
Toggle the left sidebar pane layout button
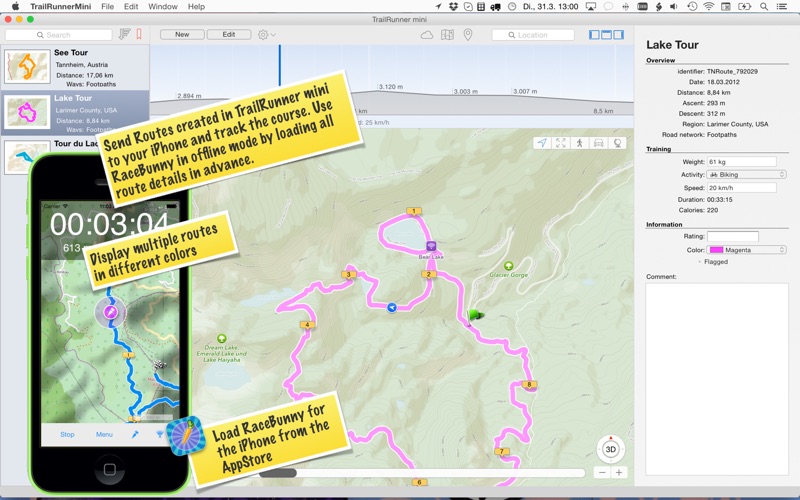tap(594, 35)
